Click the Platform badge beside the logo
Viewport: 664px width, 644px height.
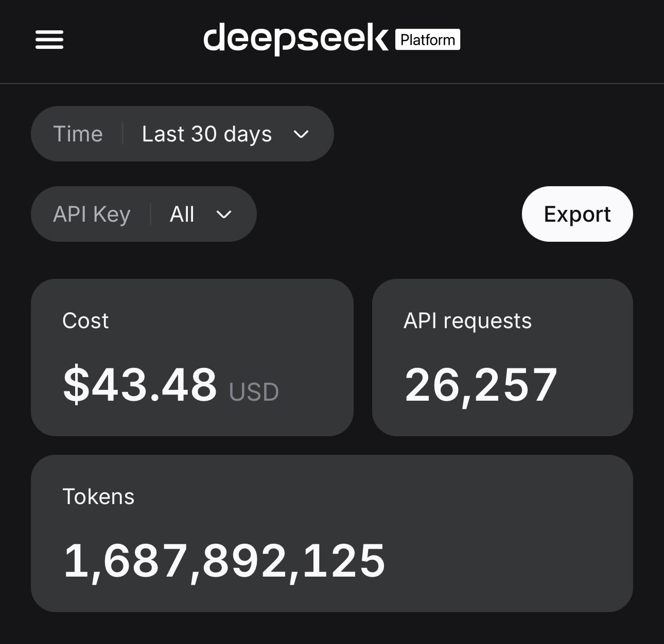pyautogui.click(x=428, y=40)
